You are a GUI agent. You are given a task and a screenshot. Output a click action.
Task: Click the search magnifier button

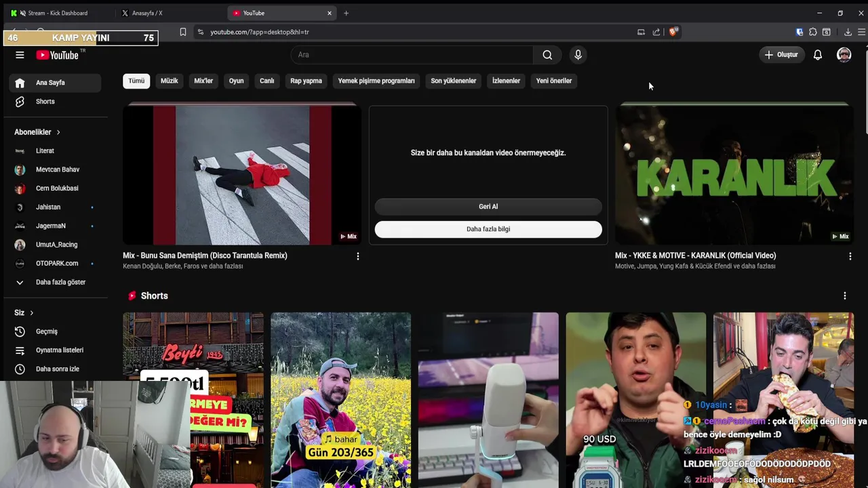(x=547, y=55)
